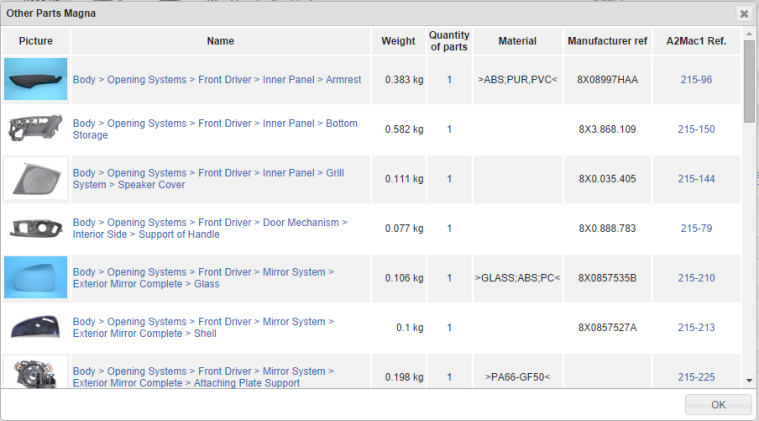View the Speaker Cover thumbnail image
759x421 pixels.
click(x=36, y=178)
